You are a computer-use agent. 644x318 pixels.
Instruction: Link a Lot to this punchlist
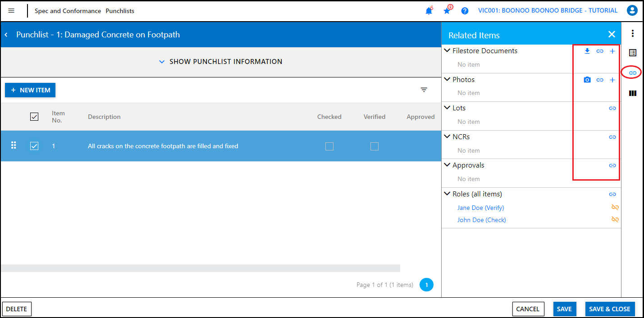click(612, 108)
